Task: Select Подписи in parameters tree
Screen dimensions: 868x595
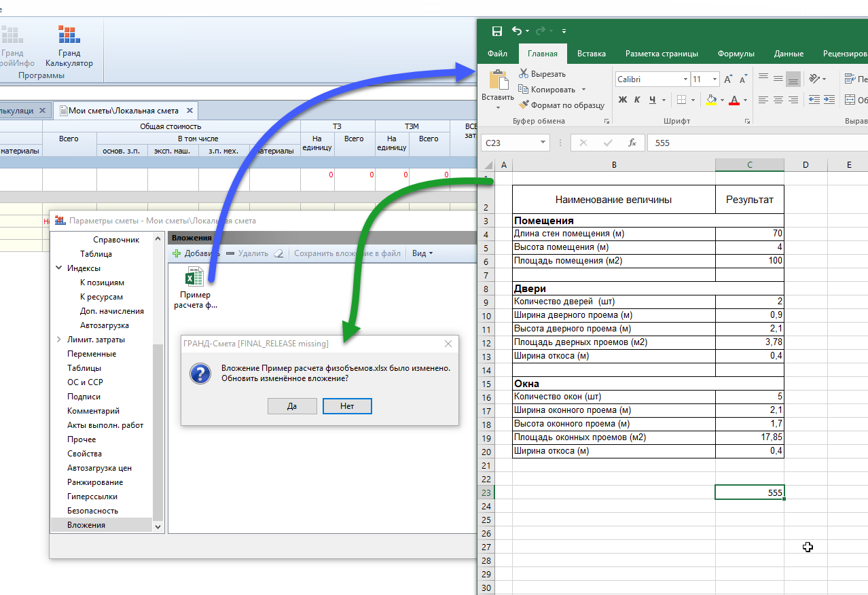Action: pos(84,397)
